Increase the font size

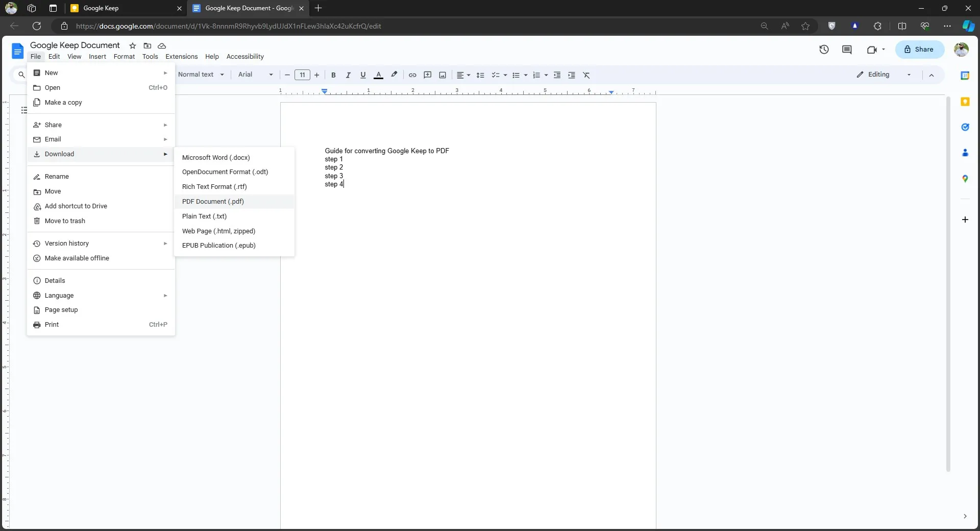point(317,75)
